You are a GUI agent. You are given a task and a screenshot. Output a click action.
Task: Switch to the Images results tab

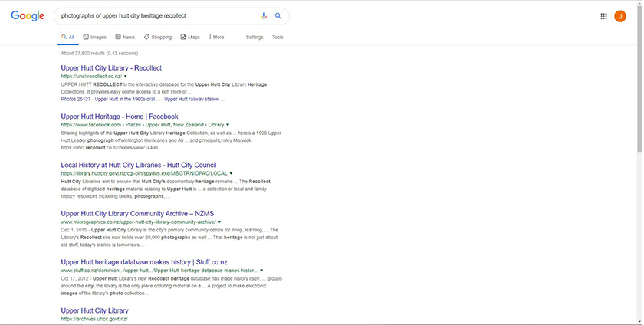point(96,37)
